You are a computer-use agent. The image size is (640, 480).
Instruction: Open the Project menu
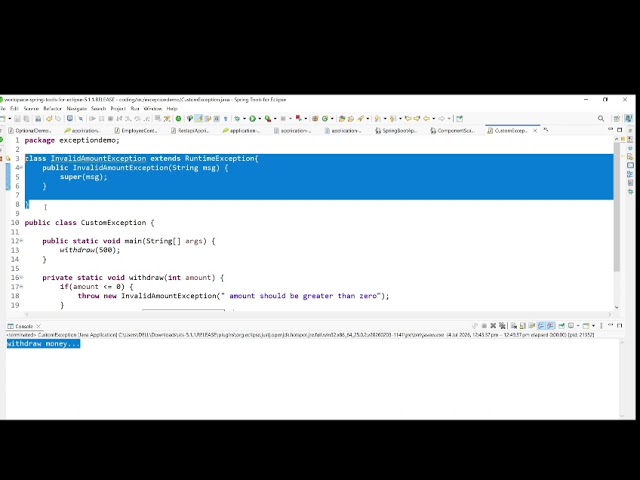[118, 109]
